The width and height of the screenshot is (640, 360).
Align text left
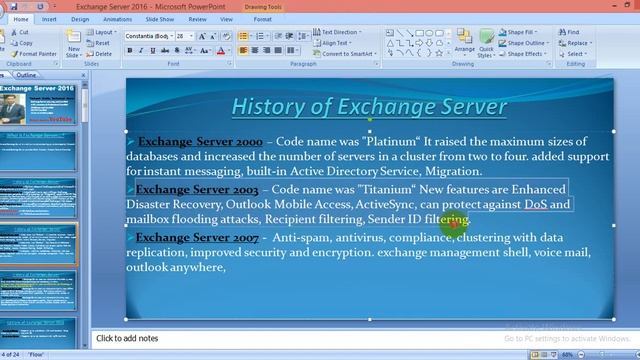point(243,50)
